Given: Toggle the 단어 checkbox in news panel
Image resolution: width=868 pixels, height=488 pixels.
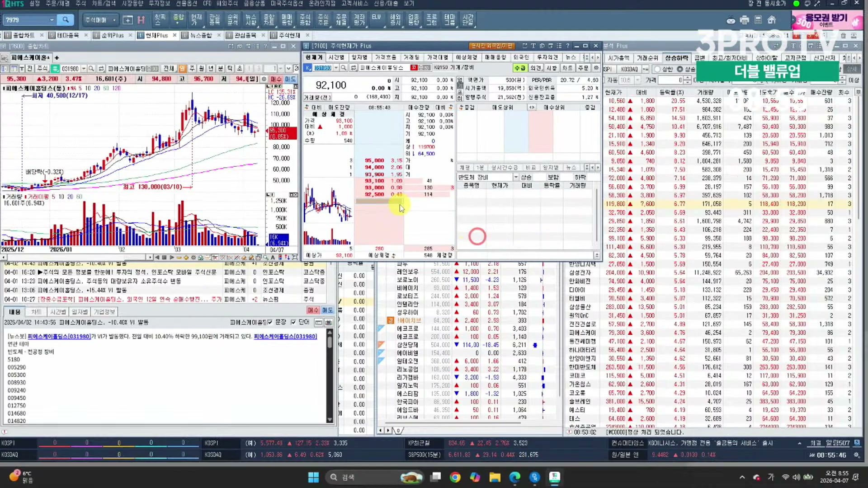Looking at the screenshot, I should (x=293, y=322).
